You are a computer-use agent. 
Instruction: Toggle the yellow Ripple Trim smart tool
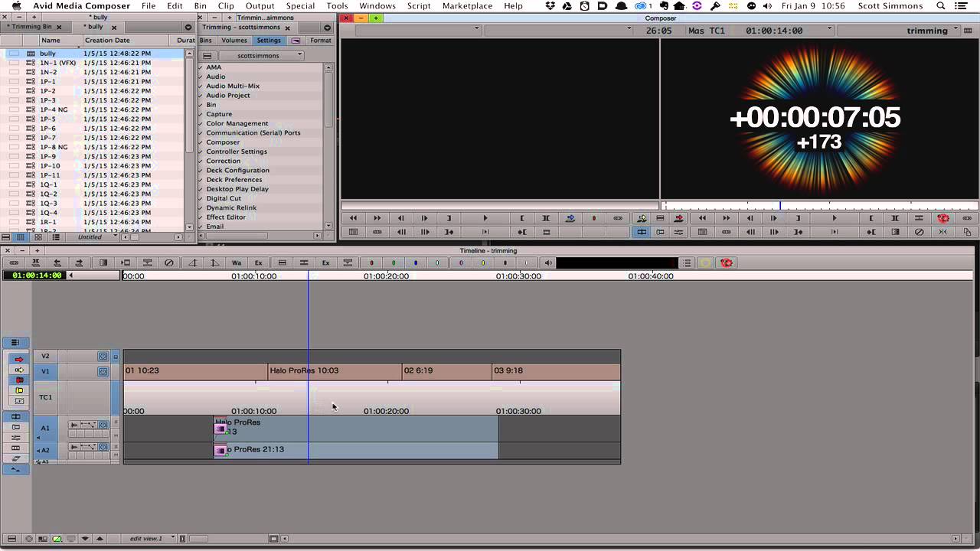pyautogui.click(x=19, y=390)
